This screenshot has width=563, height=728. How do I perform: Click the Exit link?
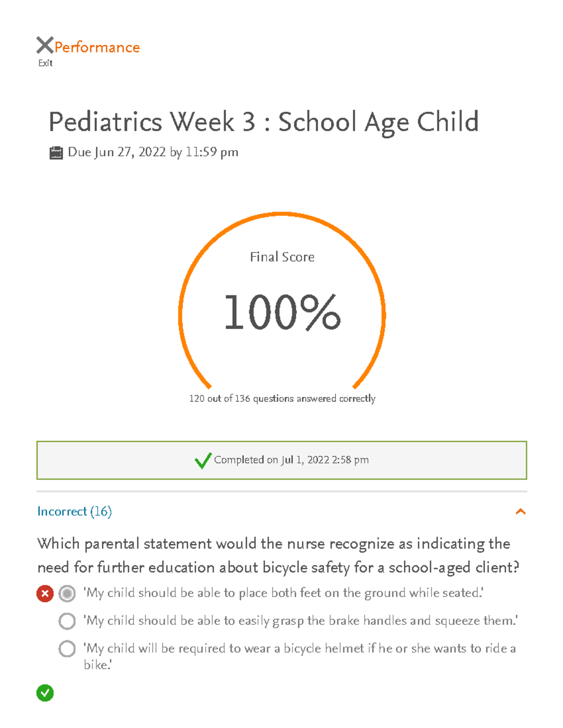45,62
